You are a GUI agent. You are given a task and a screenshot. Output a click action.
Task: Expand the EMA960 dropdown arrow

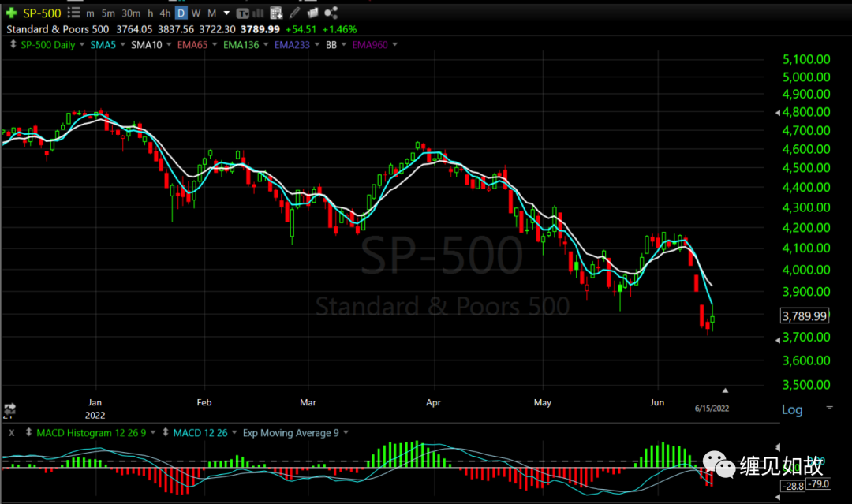pos(395,44)
